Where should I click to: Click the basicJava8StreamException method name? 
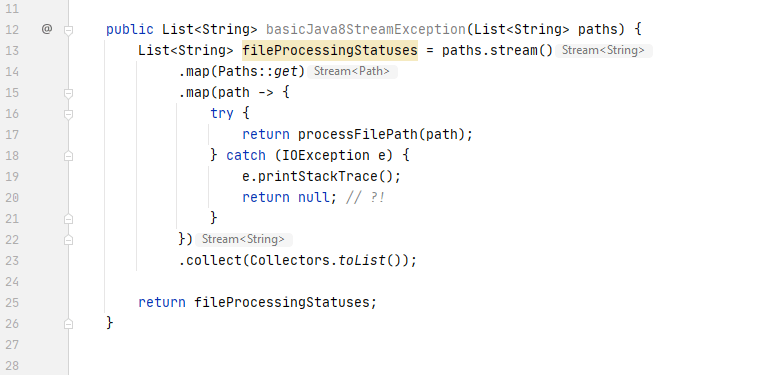[x=366, y=29]
